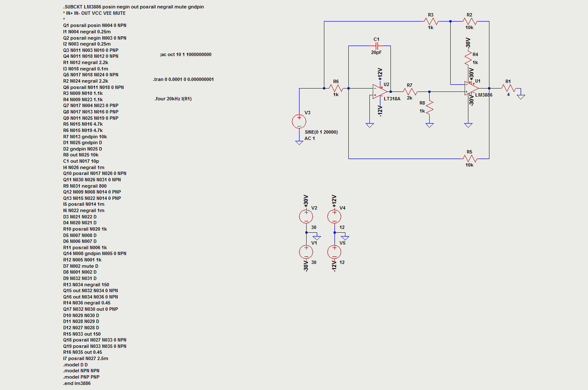Image resolution: width=588 pixels, height=390 pixels.
Task: Click the ';ac oct 10 1 1000000000' directive
Action: pos(186,54)
